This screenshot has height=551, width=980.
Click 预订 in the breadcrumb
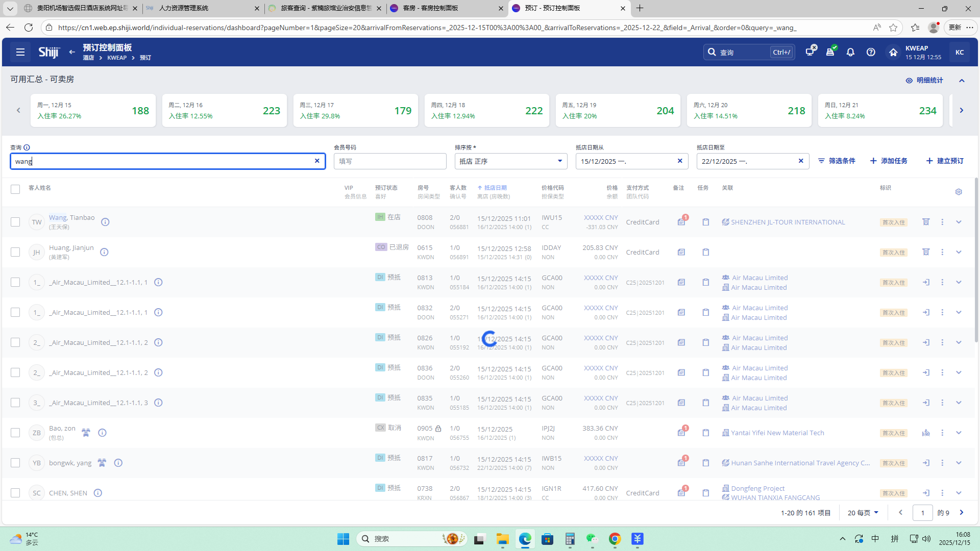click(145, 58)
